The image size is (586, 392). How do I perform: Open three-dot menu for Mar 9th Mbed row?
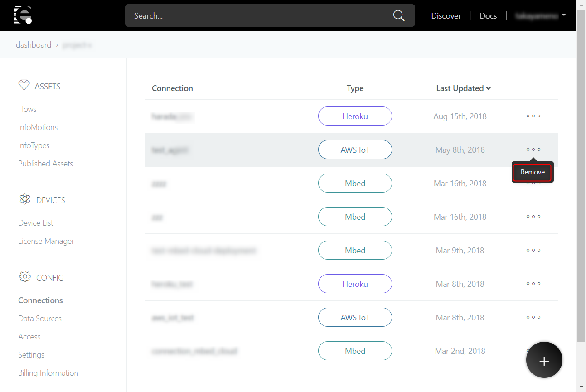(x=533, y=250)
